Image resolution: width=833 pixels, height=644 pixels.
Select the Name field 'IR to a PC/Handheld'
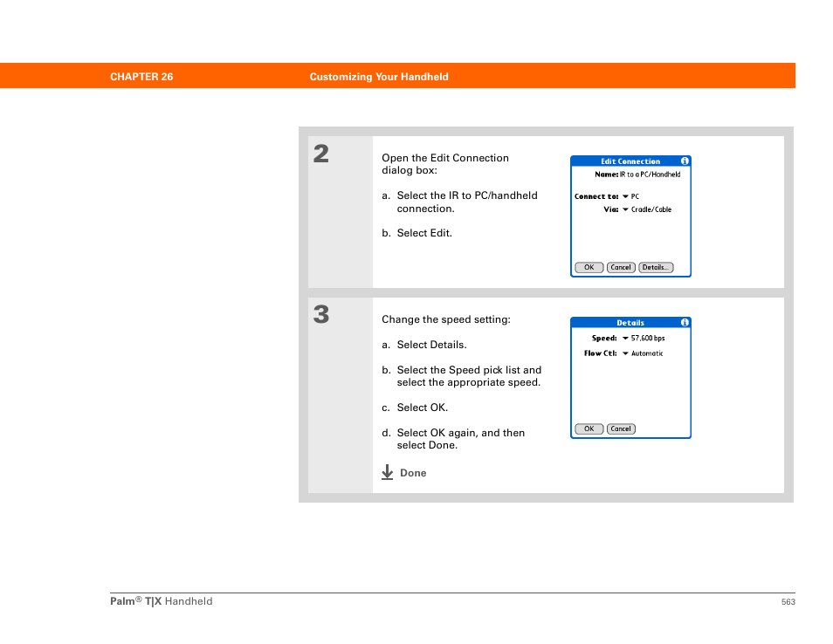650,175
